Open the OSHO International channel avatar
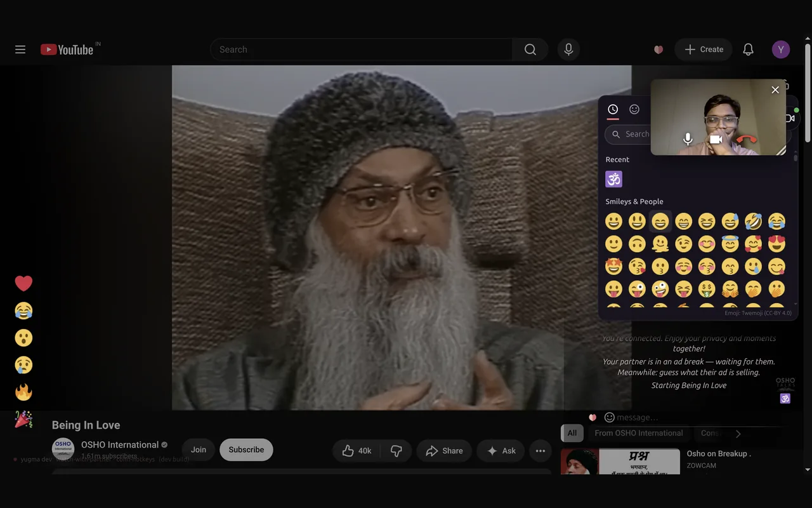 (x=63, y=448)
